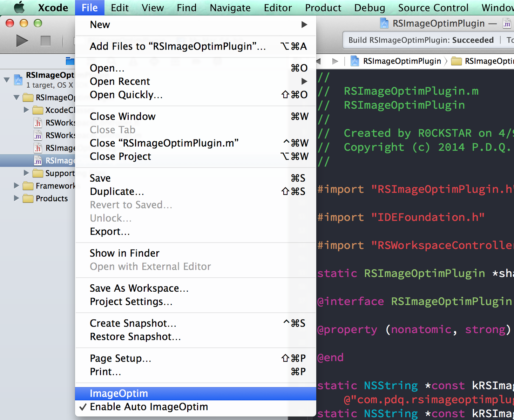Select the Products row in navigator
Viewport: 514px width, 420px height.
pyautogui.click(x=38, y=198)
